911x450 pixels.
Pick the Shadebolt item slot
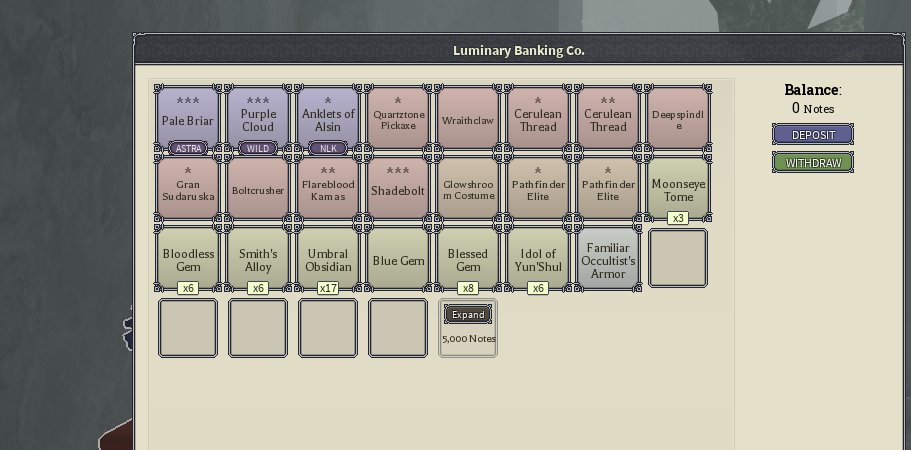click(x=398, y=189)
